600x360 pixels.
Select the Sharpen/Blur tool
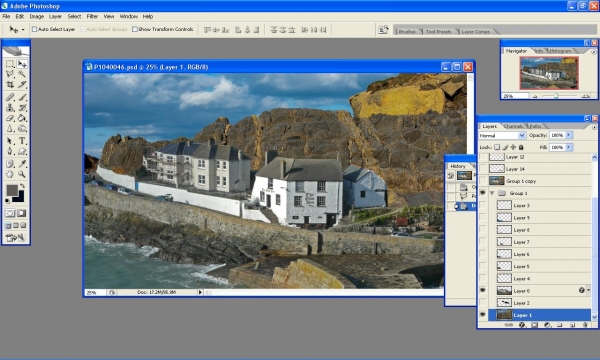[10, 128]
